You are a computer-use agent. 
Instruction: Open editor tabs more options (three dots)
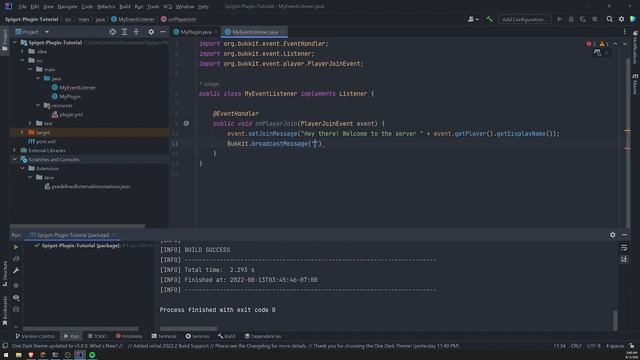tap(624, 32)
